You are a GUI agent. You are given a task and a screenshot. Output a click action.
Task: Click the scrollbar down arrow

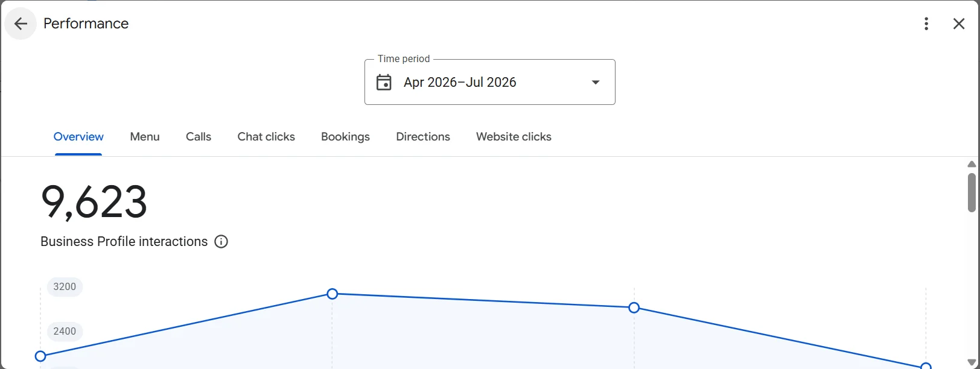972,362
